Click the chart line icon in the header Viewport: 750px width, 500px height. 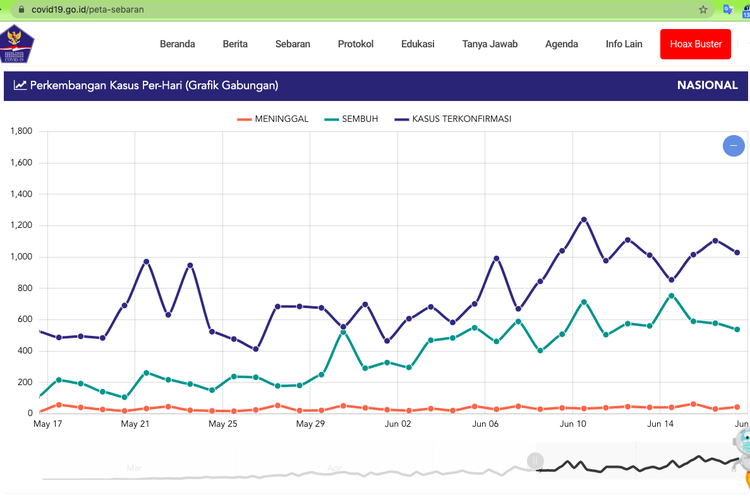[20, 85]
